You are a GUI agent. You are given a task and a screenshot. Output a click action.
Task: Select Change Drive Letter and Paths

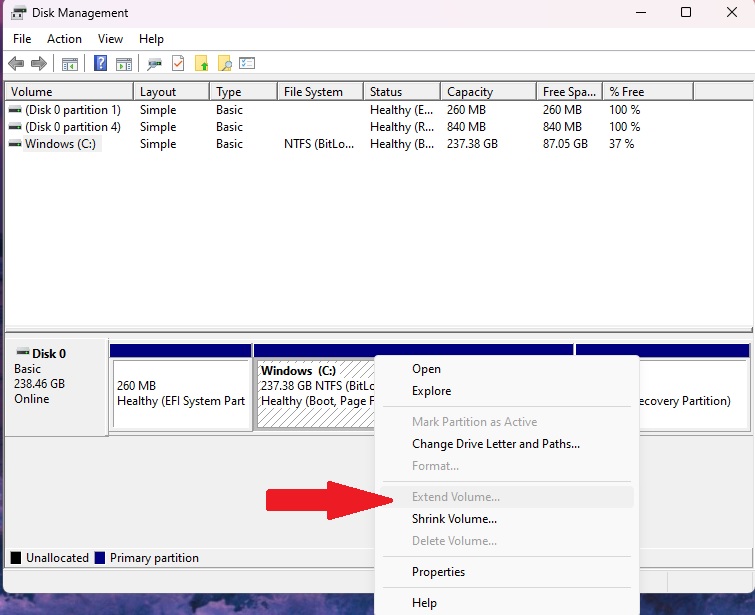[x=507, y=444]
